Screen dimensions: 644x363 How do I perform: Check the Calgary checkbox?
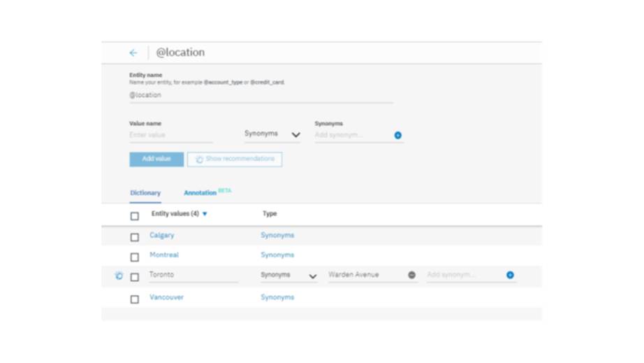(x=135, y=237)
